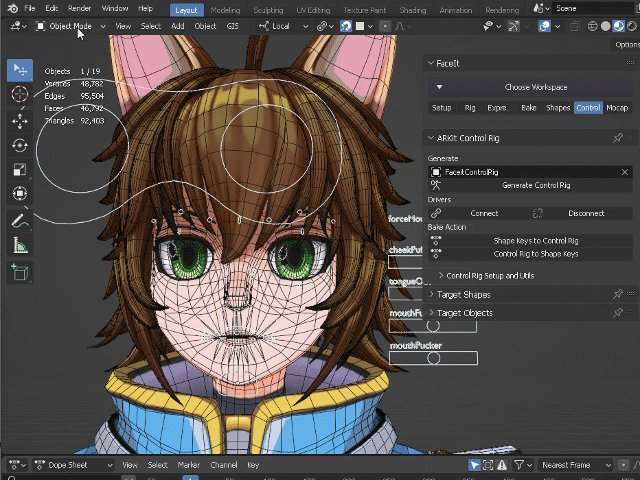Pin the ARKit Control Rig panel
This screenshot has height=480, width=640.
[618, 138]
